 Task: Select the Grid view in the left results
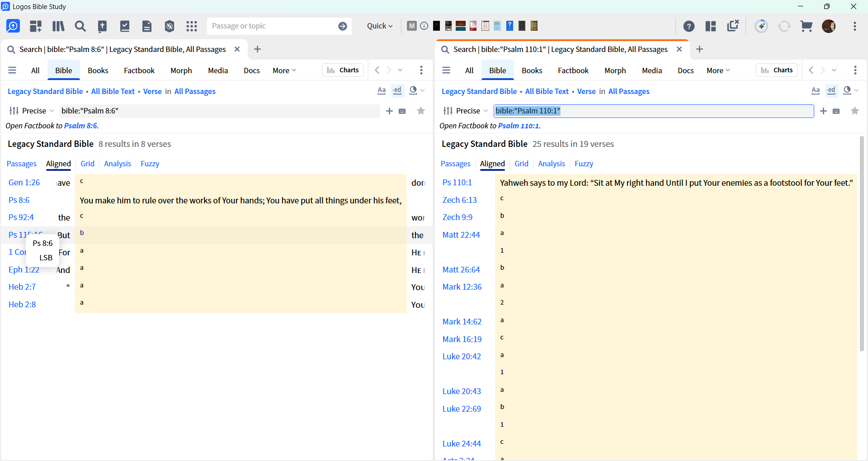click(88, 164)
